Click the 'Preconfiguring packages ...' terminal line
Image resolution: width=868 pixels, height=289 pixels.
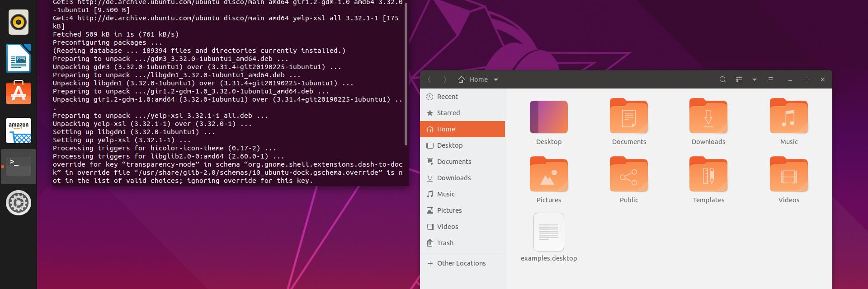click(x=108, y=42)
